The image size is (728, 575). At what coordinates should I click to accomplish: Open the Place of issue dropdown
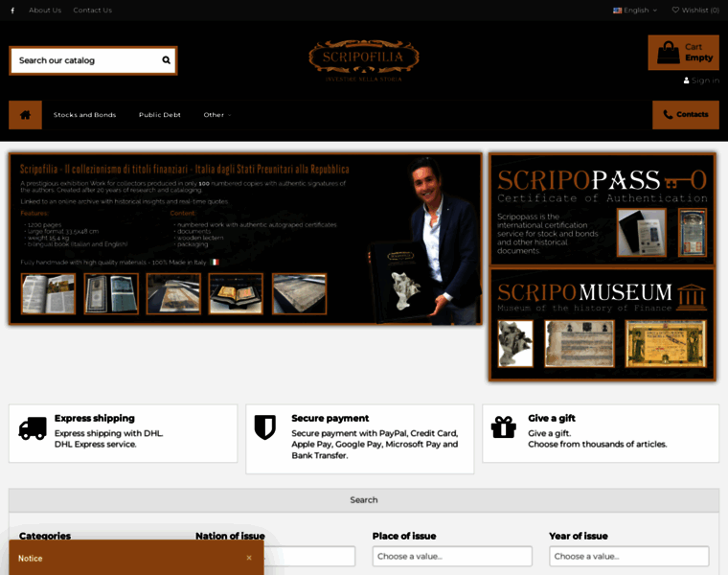[452, 556]
